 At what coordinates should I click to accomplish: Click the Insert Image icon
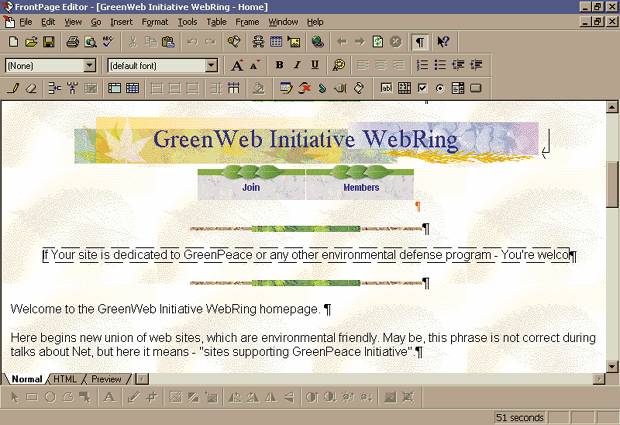(293, 42)
